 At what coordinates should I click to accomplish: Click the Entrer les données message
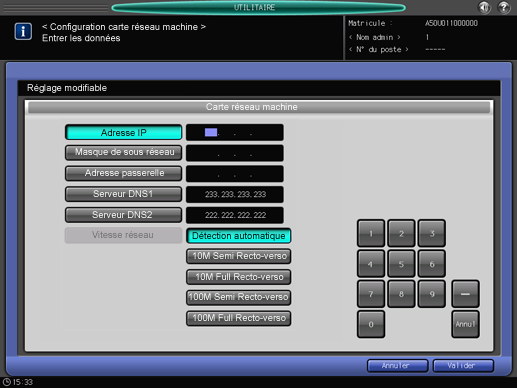tap(81, 38)
